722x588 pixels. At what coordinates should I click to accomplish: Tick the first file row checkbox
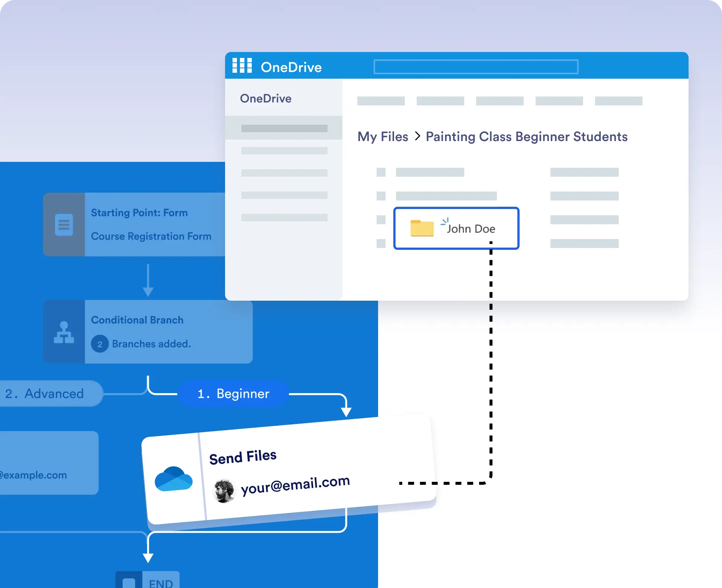pyautogui.click(x=381, y=172)
